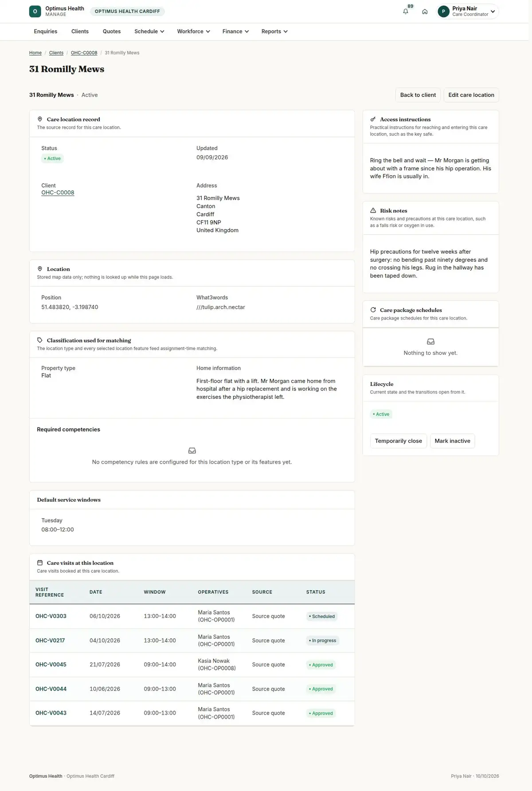Click the Status column header in visits table

point(316,592)
